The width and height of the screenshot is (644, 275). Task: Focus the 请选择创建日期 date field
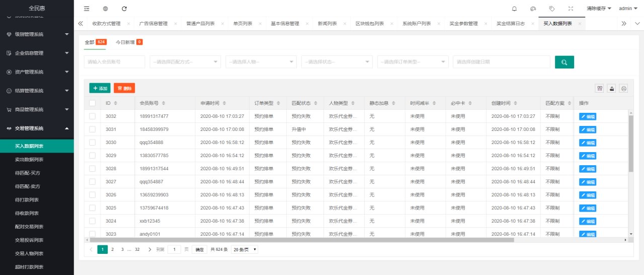pyautogui.click(x=502, y=62)
